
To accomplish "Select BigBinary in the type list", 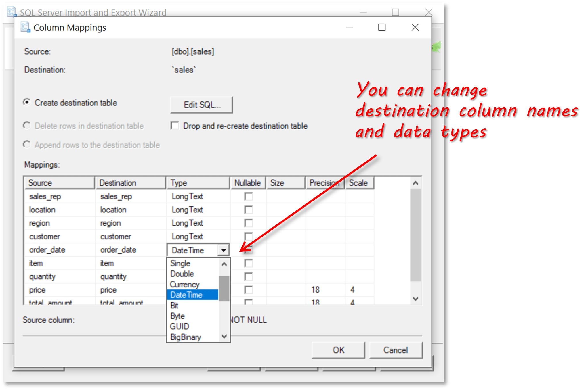I will (x=186, y=337).
